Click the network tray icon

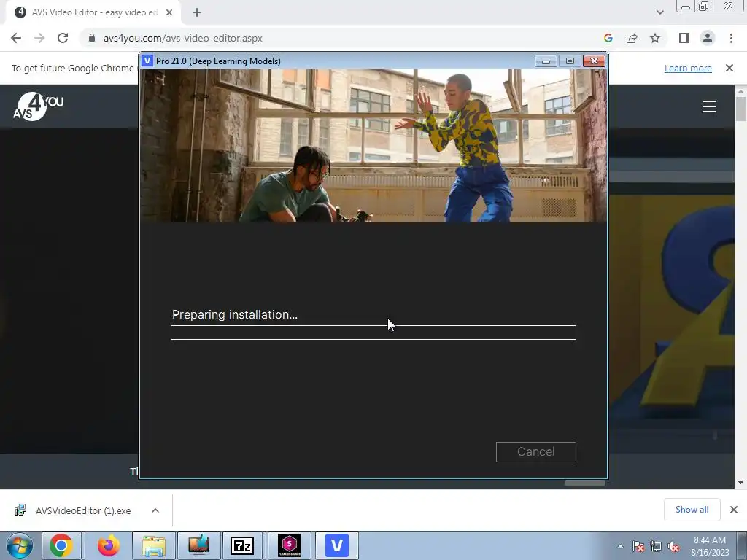coord(656,547)
